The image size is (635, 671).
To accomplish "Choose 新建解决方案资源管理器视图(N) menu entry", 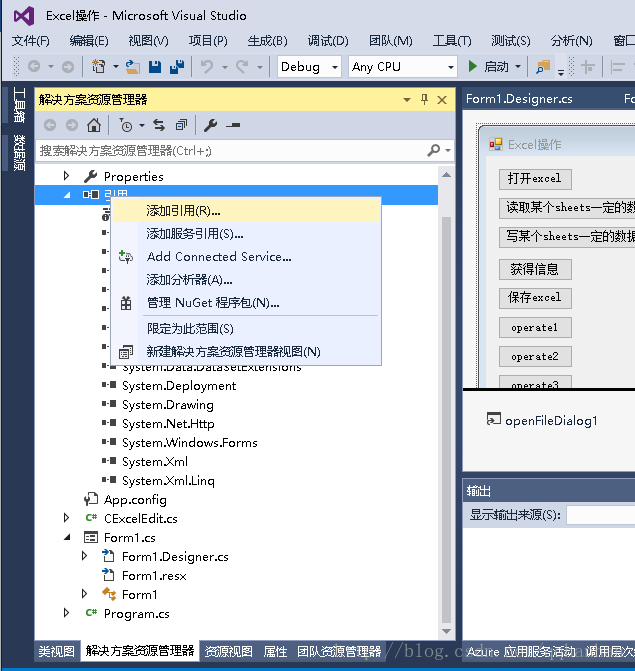I will click(x=246, y=352).
